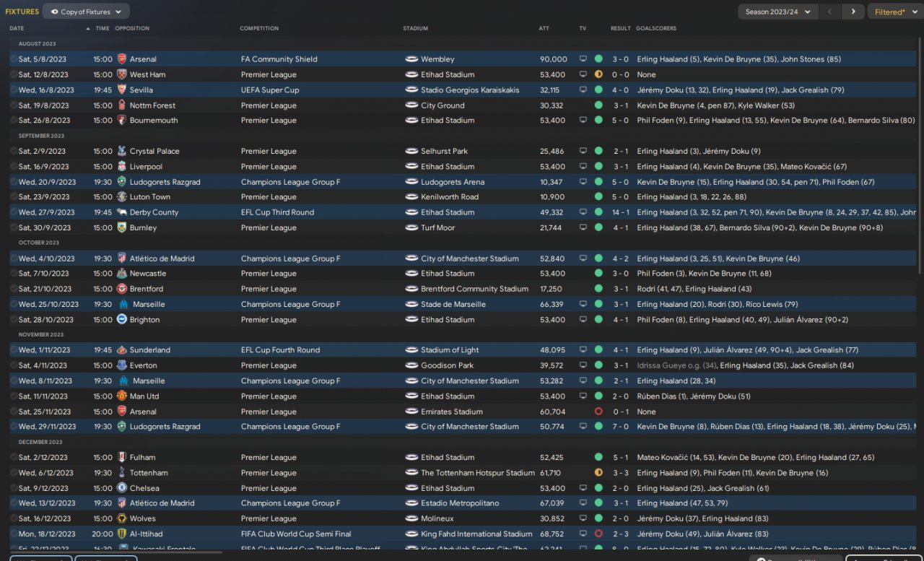924x561 pixels.
Task: Tick the check circle for Wed, 1/11/2023
Action: point(14,350)
